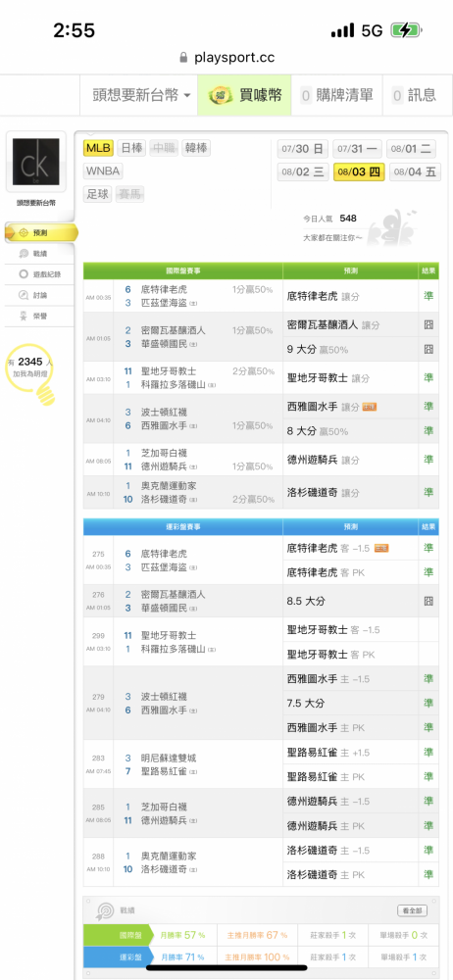Click the 戰績 target icon

105,910
